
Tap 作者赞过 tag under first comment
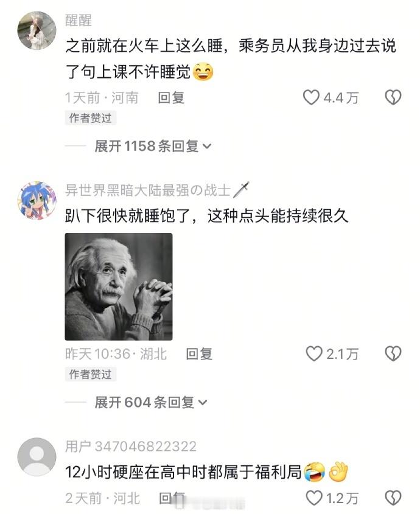coord(91,118)
